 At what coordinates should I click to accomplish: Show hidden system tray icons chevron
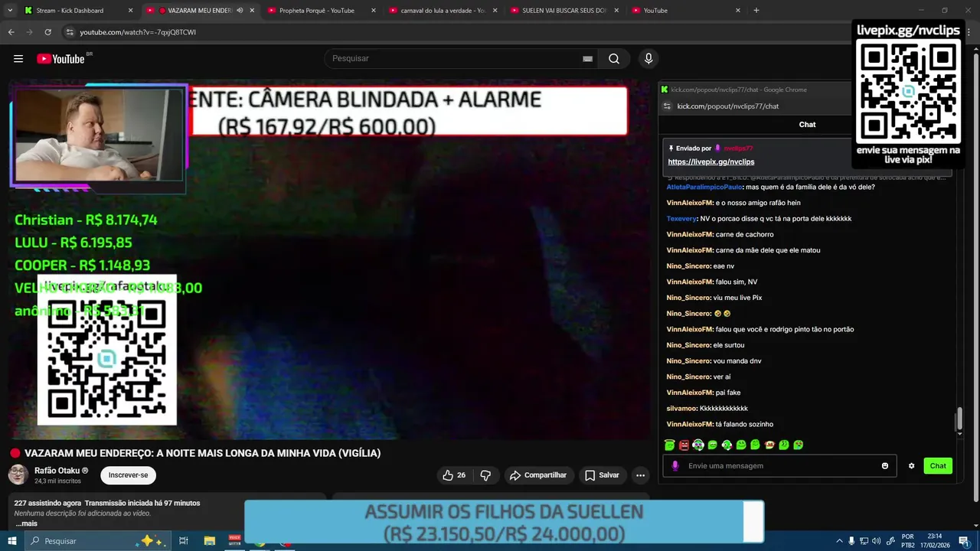click(839, 541)
